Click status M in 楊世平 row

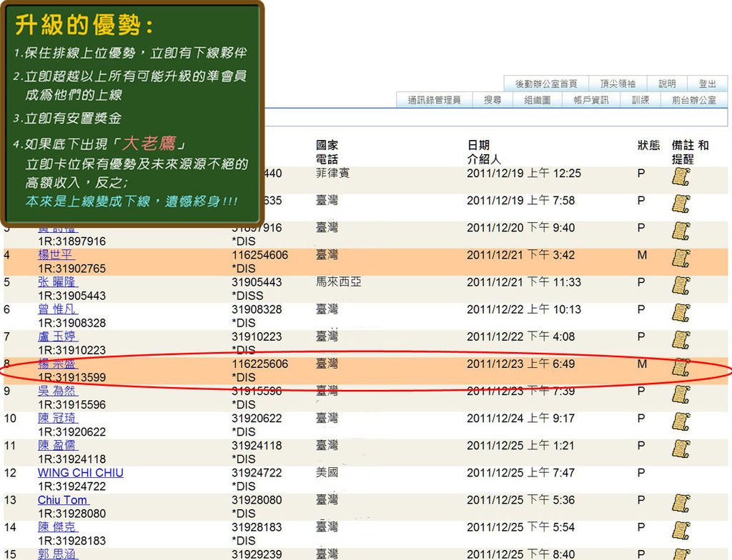[642, 255]
